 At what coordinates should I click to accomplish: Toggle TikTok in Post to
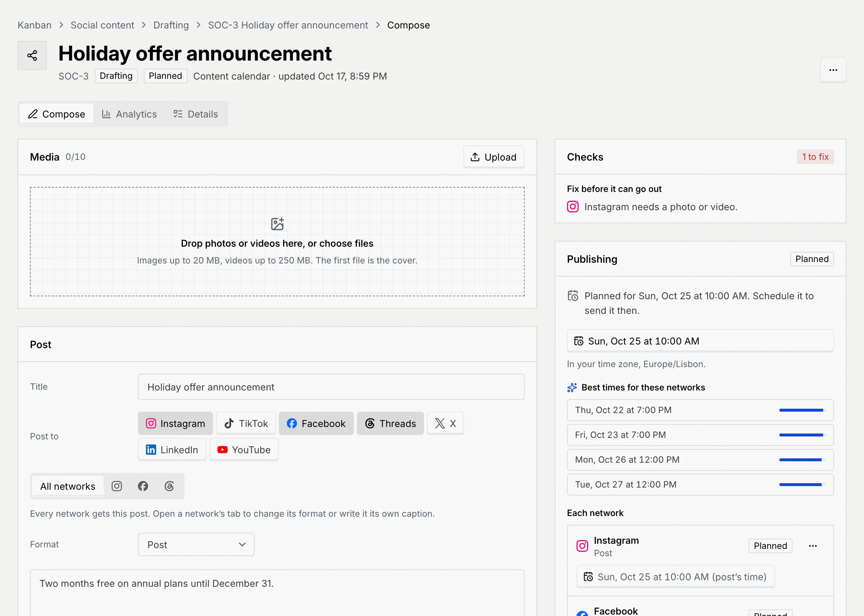[x=246, y=423]
